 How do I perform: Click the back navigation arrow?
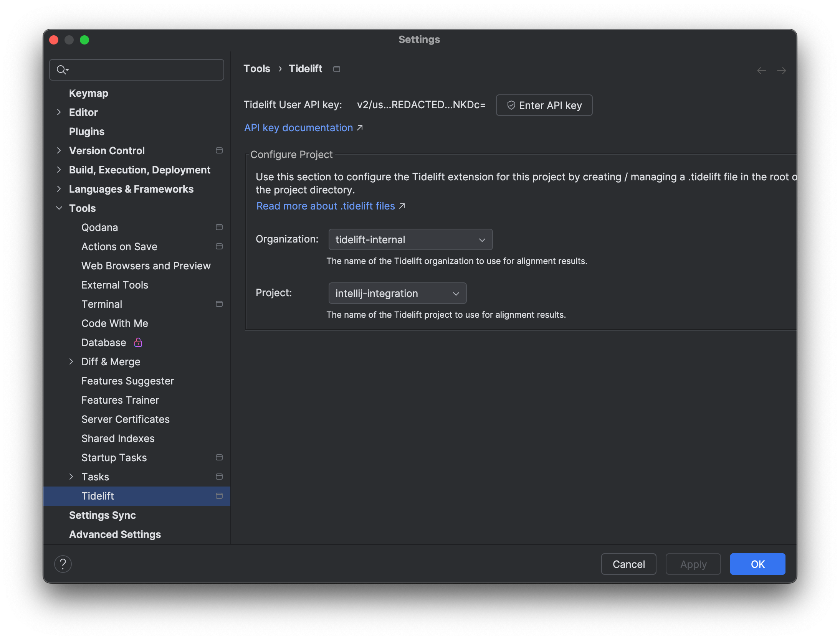(x=762, y=71)
